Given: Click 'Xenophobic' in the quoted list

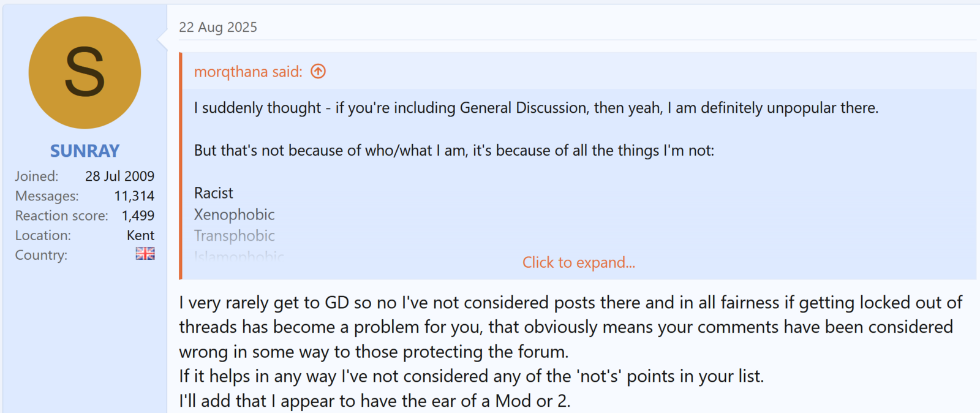Looking at the screenshot, I should (234, 214).
